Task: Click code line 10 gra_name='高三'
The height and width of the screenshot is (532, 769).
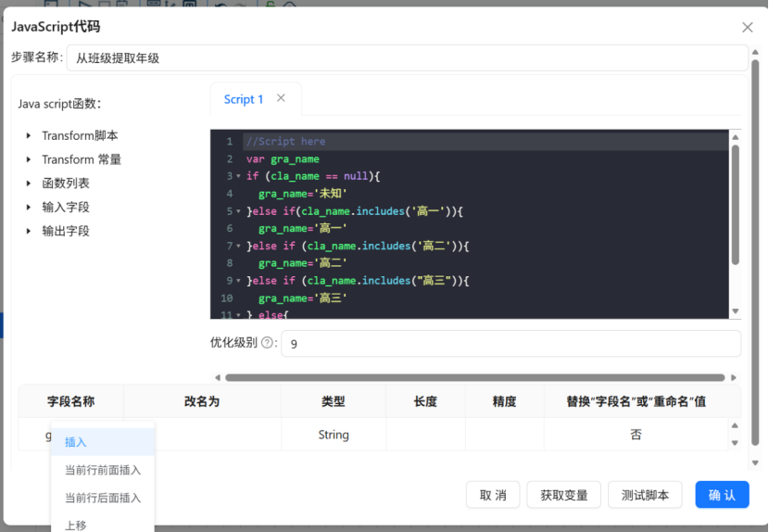Action: 303,298
